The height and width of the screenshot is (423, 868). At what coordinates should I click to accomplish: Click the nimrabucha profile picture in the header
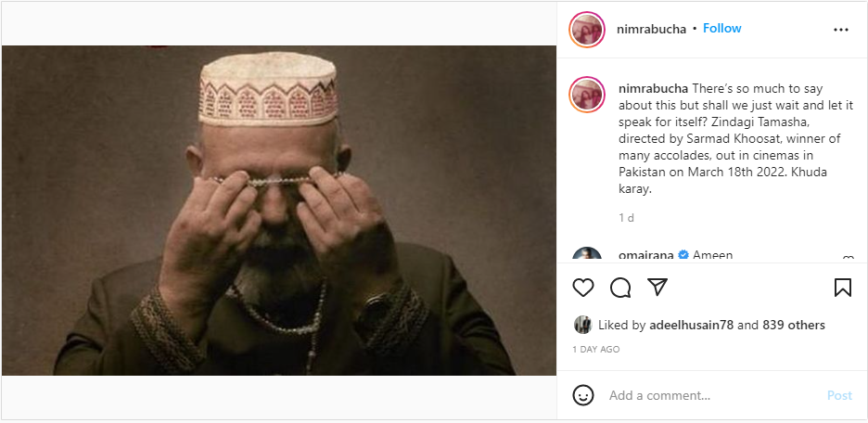(x=587, y=30)
